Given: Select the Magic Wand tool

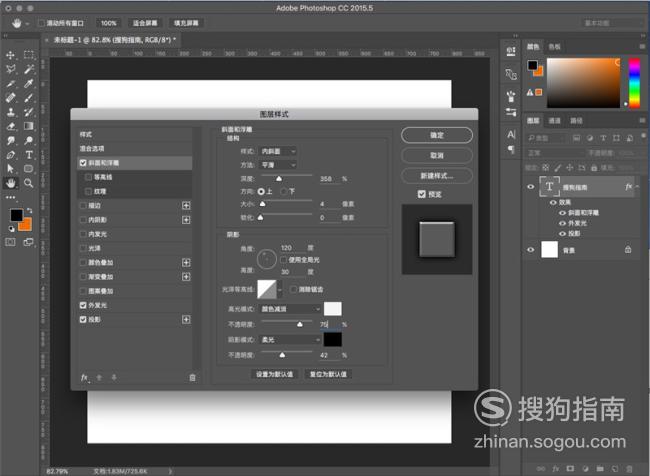Looking at the screenshot, I should coord(29,69).
